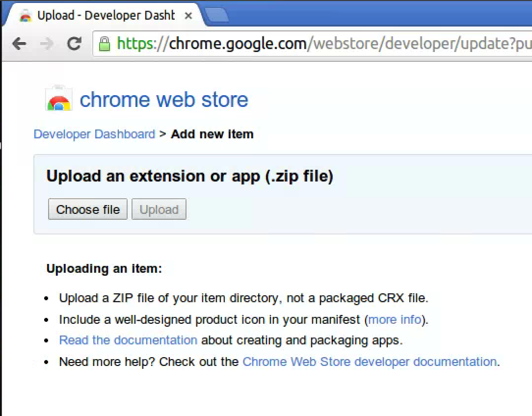Click the tab favicon of the Web Store
The image size is (532, 416).
click(x=25, y=16)
